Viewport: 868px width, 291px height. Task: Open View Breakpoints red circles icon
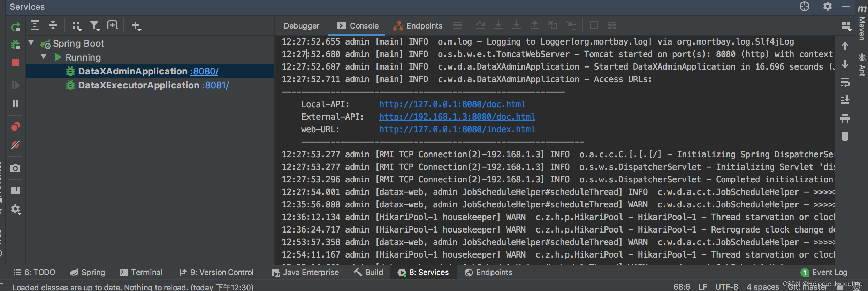(x=15, y=126)
